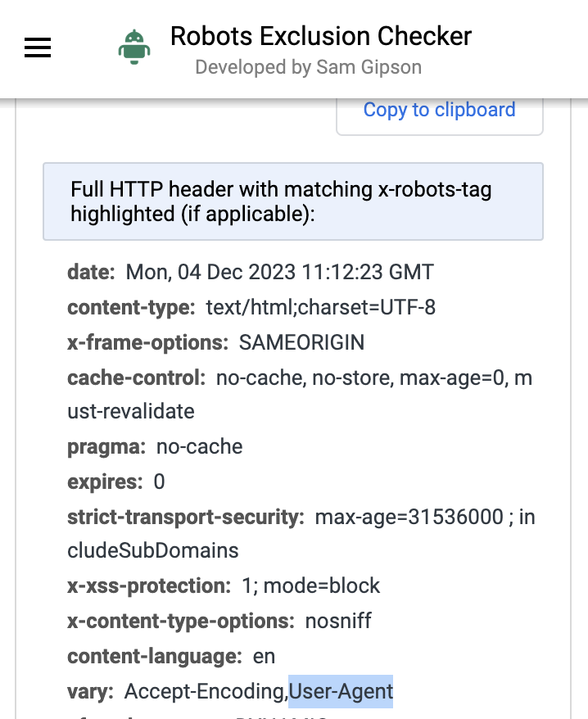Click the Copy to clipboard button
The width and height of the screenshot is (588, 719).
click(440, 111)
